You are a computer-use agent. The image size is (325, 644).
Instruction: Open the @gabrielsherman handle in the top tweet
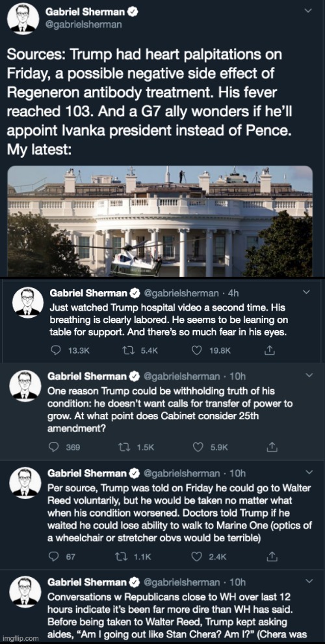(x=83, y=25)
